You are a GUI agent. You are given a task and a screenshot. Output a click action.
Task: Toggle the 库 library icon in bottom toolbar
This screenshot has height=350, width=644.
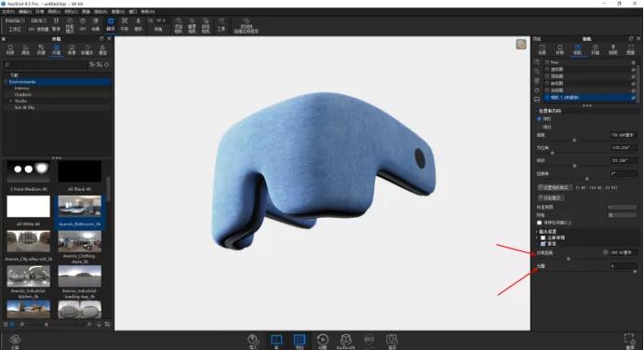(276, 341)
